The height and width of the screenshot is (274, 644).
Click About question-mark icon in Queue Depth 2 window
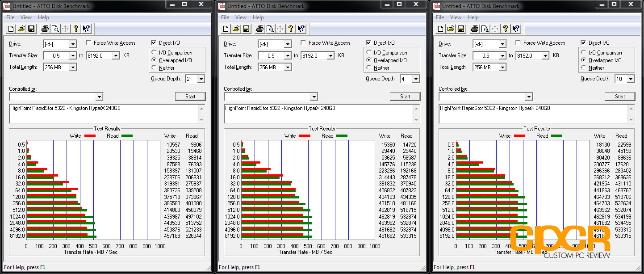pos(76,29)
